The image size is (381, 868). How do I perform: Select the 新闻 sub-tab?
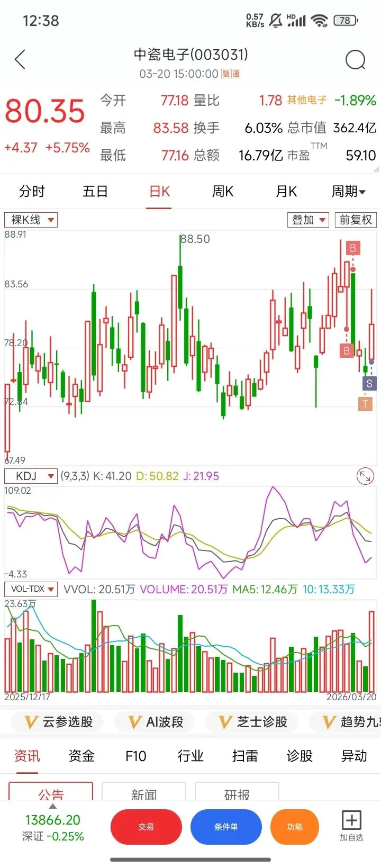pyautogui.click(x=144, y=792)
